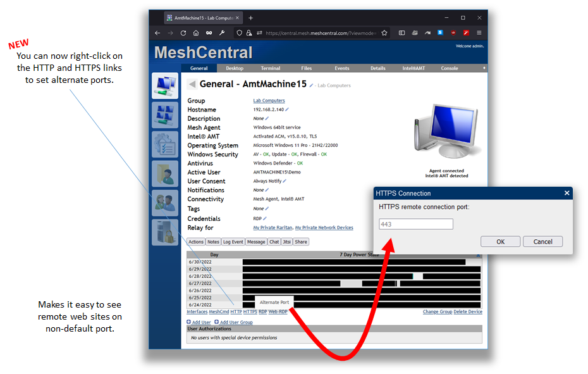Click the blue S extension icon
588x374 pixels.
click(x=440, y=33)
